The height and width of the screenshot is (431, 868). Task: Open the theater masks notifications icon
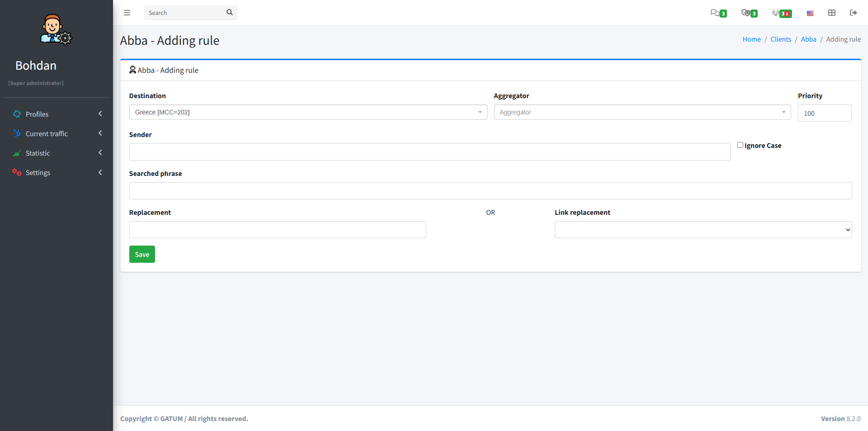746,13
